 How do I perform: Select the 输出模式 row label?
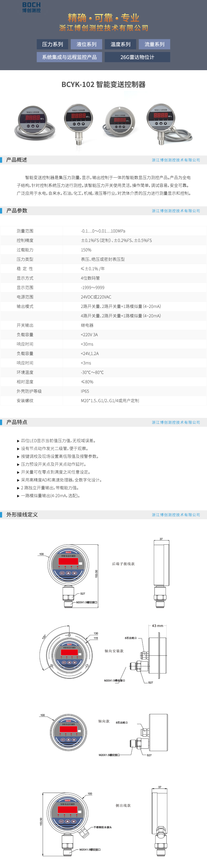(25, 306)
